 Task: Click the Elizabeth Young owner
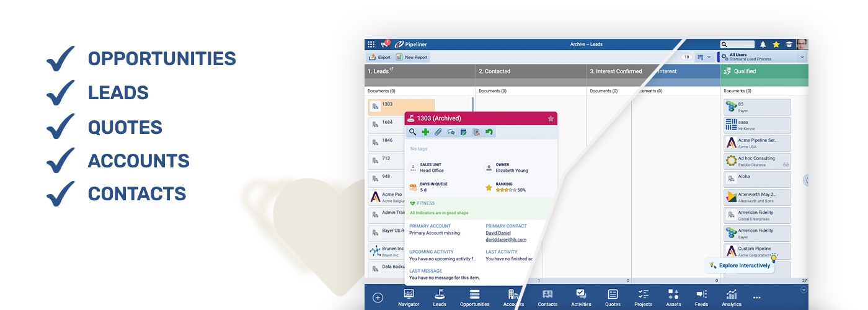click(512, 170)
